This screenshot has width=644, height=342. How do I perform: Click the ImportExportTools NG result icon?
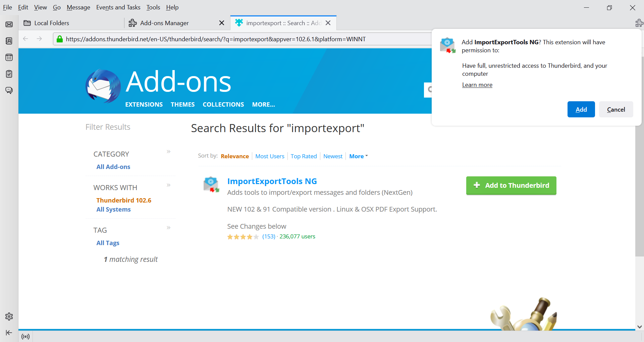pos(211,184)
